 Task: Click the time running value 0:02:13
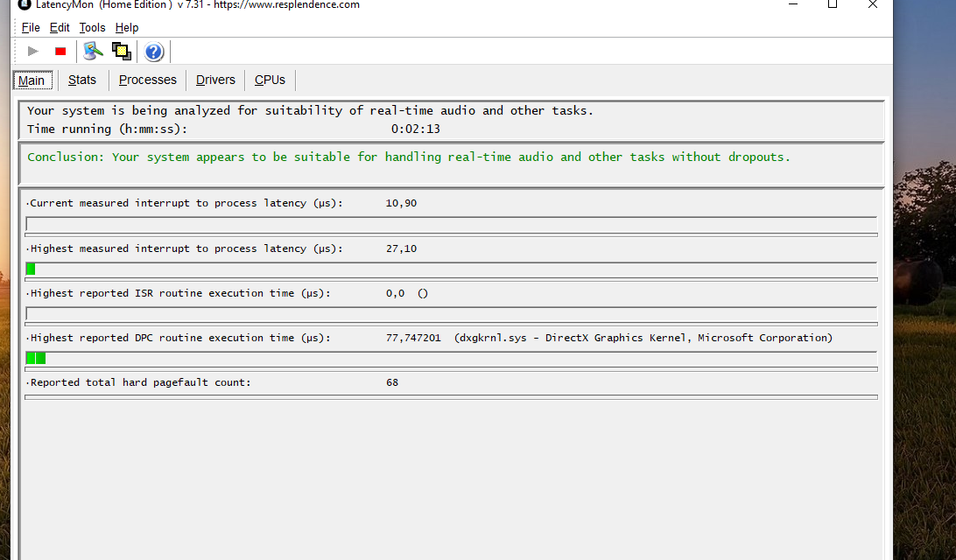click(415, 129)
